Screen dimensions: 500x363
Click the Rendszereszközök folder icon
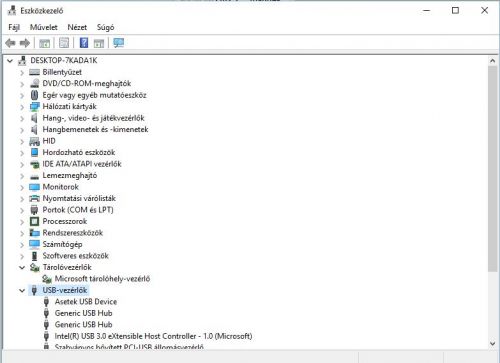[34, 233]
